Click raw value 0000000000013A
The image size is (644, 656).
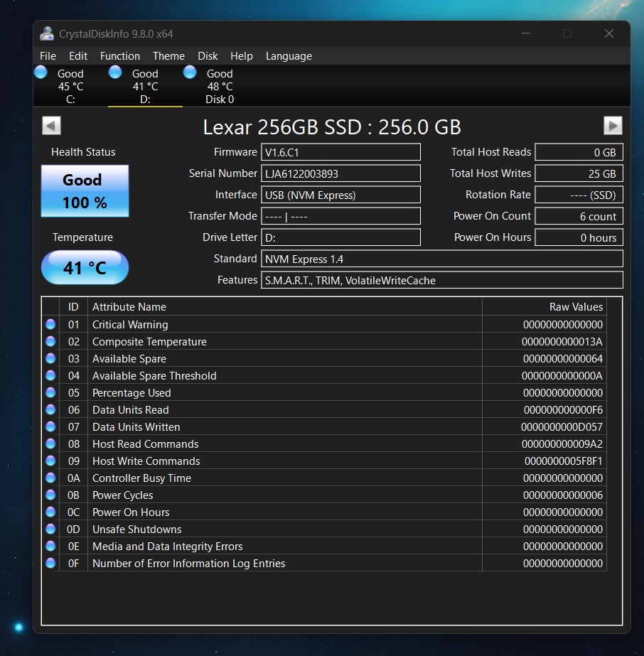(562, 342)
